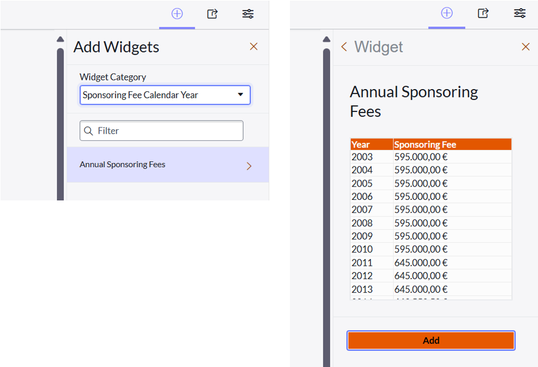Click the 2011 row in the preview table
Image resolution: width=538 pixels, height=367 pixels.
[x=431, y=263]
